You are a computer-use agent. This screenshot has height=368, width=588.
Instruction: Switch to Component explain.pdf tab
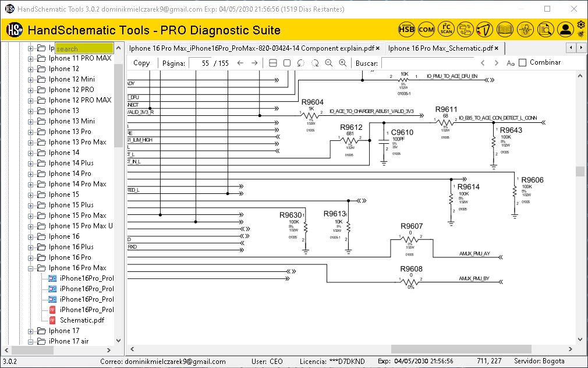point(252,48)
